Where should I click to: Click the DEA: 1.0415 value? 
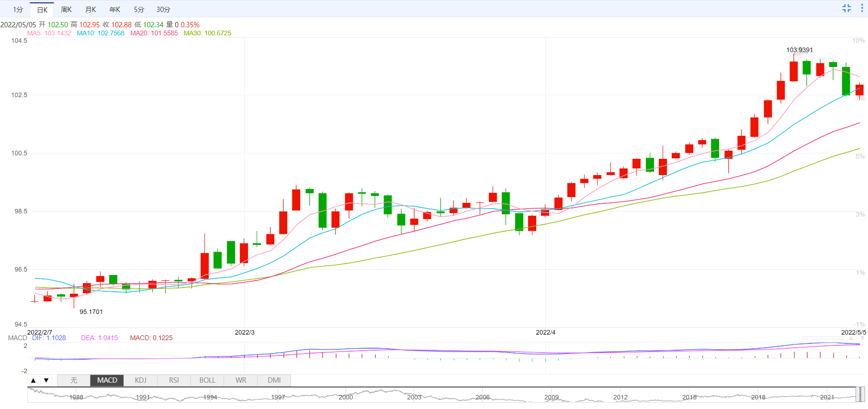click(x=100, y=338)
